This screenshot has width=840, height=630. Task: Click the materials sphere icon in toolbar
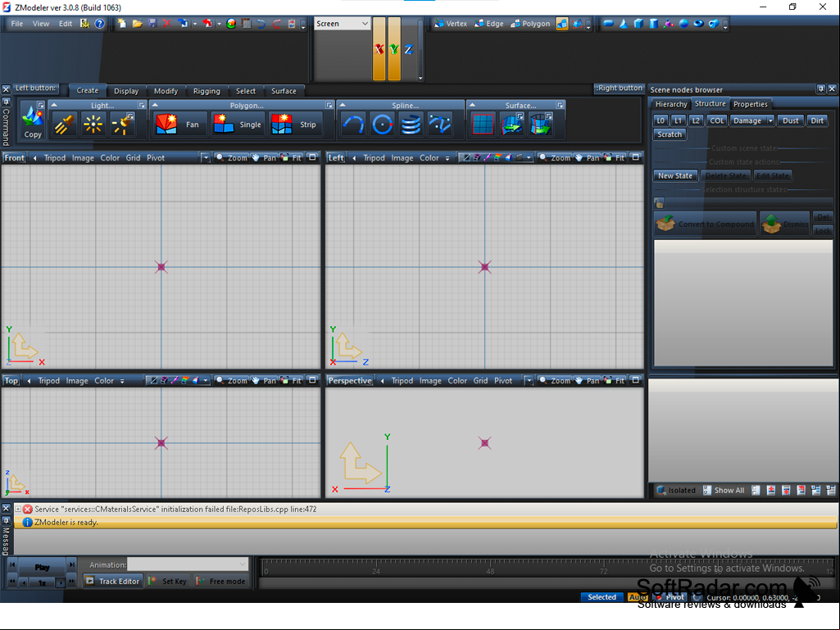tap(231, 24)
